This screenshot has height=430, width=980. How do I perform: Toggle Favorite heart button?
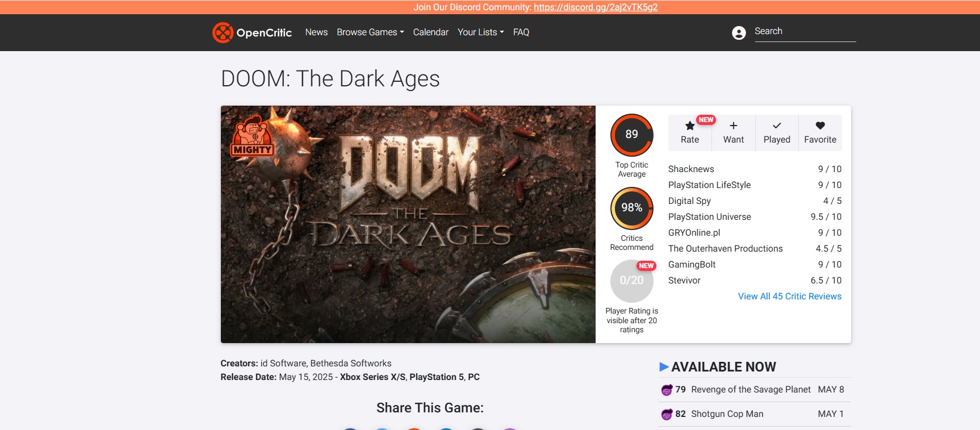(820, 133)
